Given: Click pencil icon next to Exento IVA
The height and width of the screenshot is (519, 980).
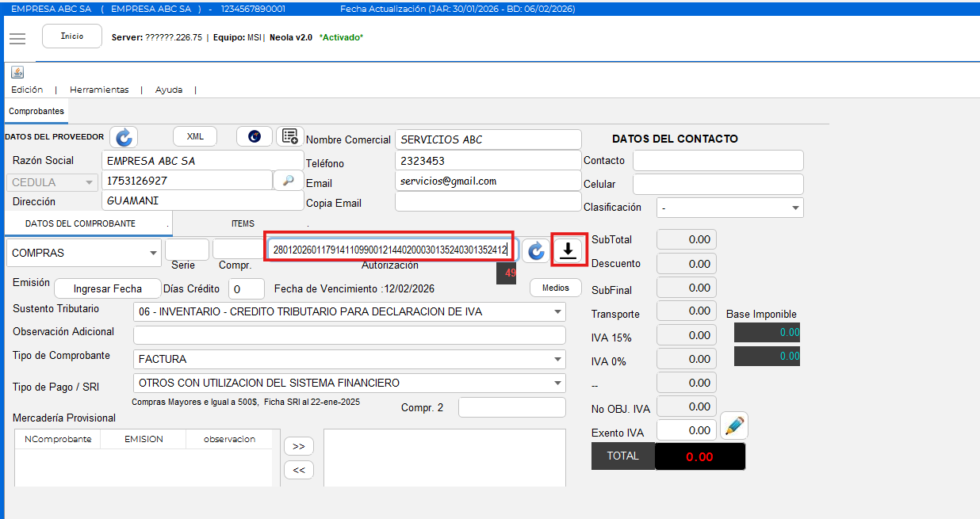Looking at the screenshot, I should [x=734, y=426].
